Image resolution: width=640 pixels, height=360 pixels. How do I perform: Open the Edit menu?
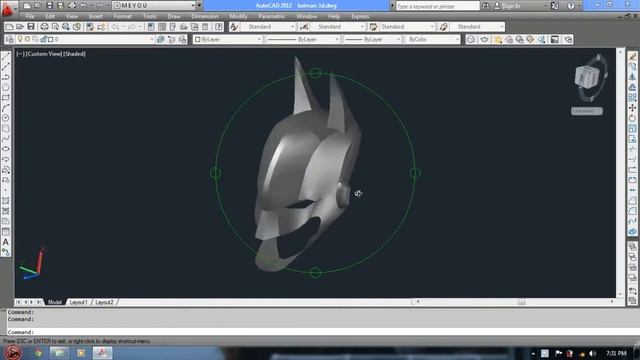point(50,16)
